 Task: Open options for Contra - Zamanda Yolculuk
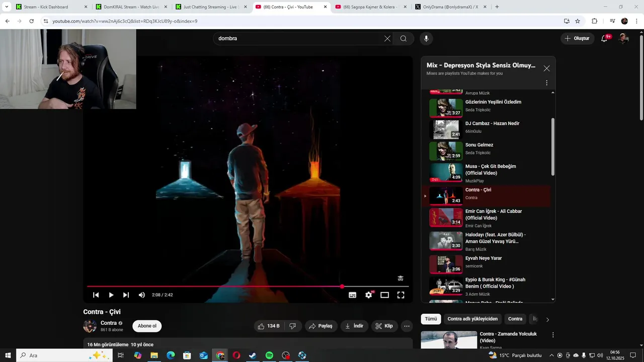pyautogui.click(x=553, y=335)
